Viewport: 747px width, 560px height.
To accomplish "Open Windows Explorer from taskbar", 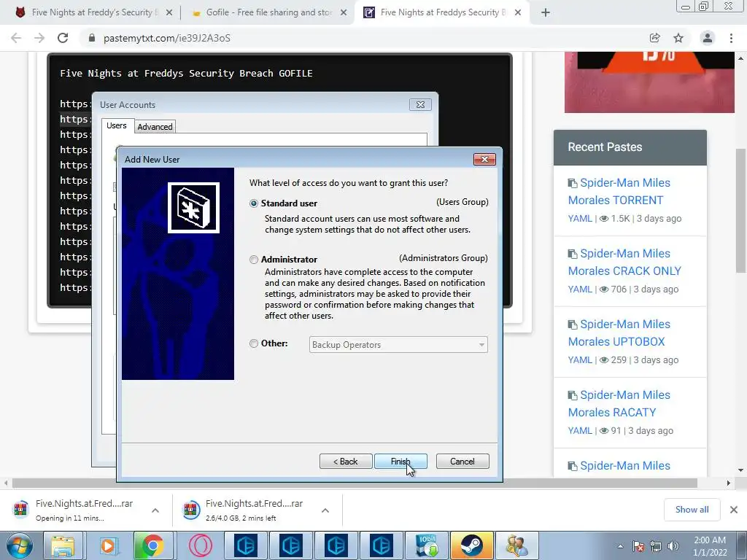I will coord(63,545).
